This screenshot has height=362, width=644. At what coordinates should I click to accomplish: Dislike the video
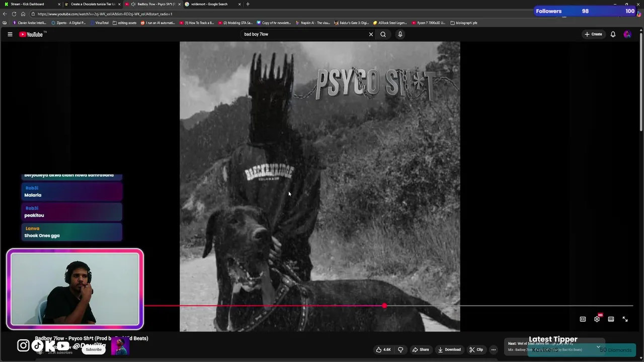point(400,349)
